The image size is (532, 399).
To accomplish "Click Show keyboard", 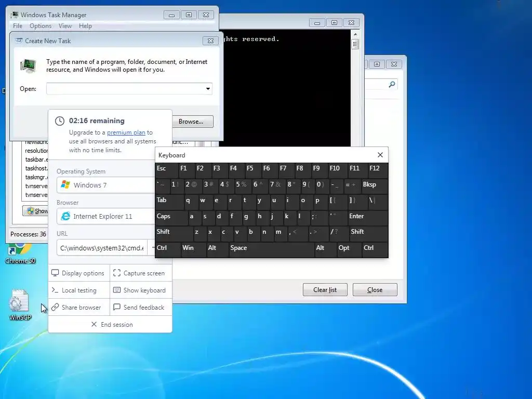I will 141,290.
